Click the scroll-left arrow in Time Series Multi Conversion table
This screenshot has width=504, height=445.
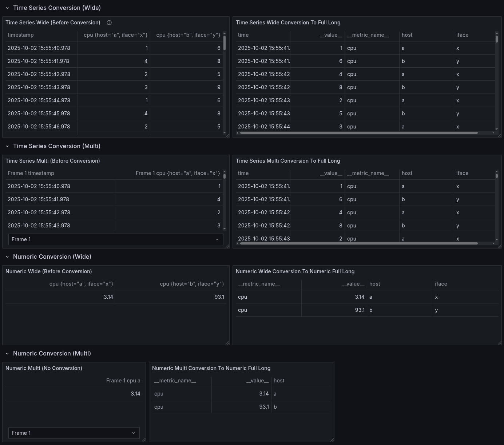point(238,243)
